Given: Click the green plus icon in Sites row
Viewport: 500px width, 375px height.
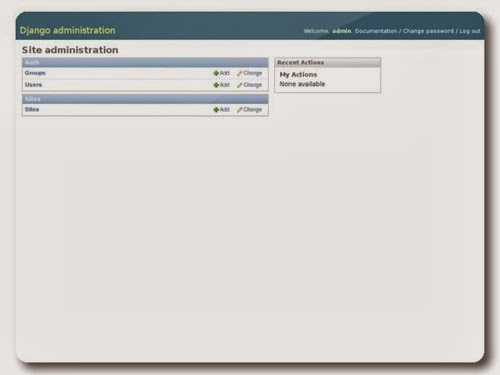Looking at the screenshot, I should click(216, 110).
